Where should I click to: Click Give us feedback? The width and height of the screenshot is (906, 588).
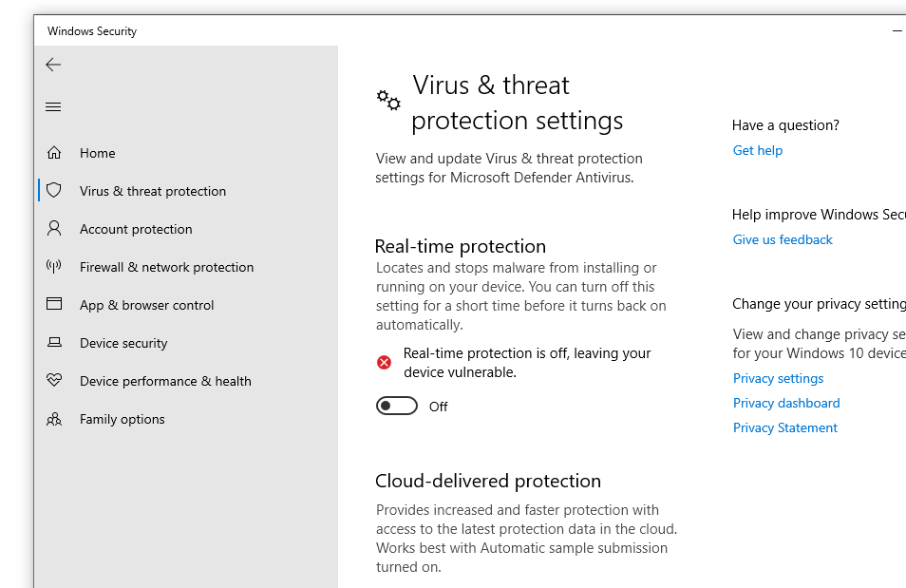pyautogui.click(x=783, y=239)
